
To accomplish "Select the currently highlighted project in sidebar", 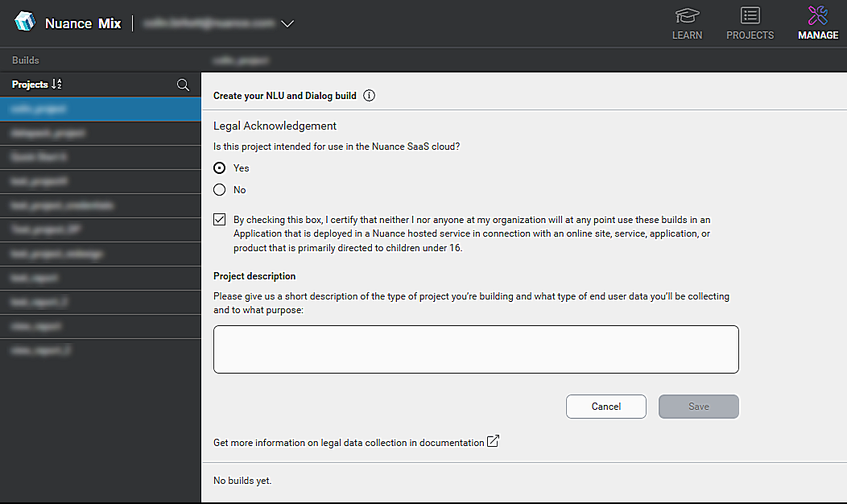I will click(101, 108).
